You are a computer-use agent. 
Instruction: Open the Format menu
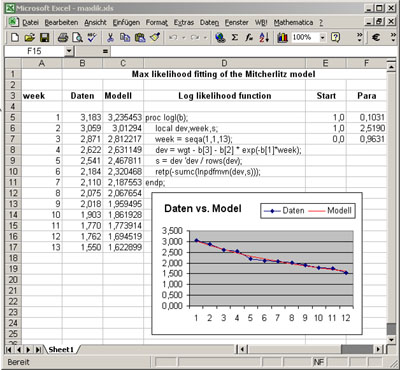pos(157,22)
